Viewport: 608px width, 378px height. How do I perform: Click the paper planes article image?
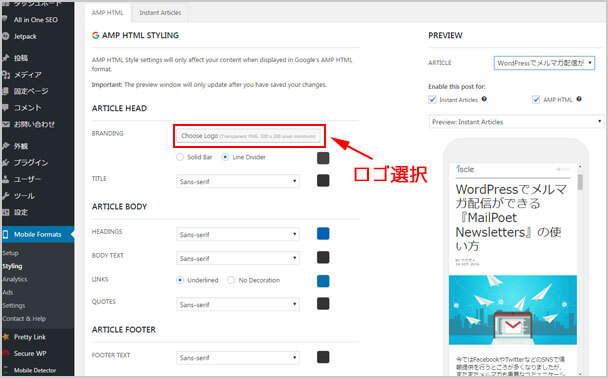coord(513,310)
